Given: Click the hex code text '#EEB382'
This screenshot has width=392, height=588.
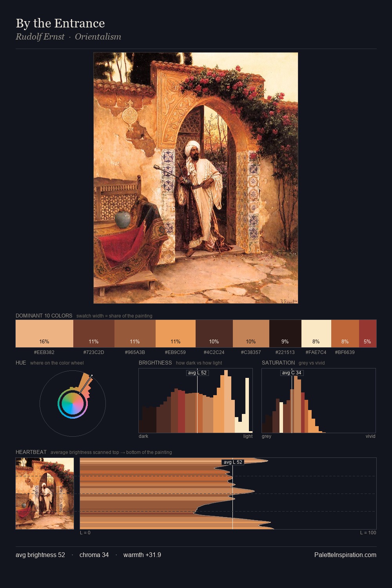Looking at the screenshot, I should coord(44,352).
